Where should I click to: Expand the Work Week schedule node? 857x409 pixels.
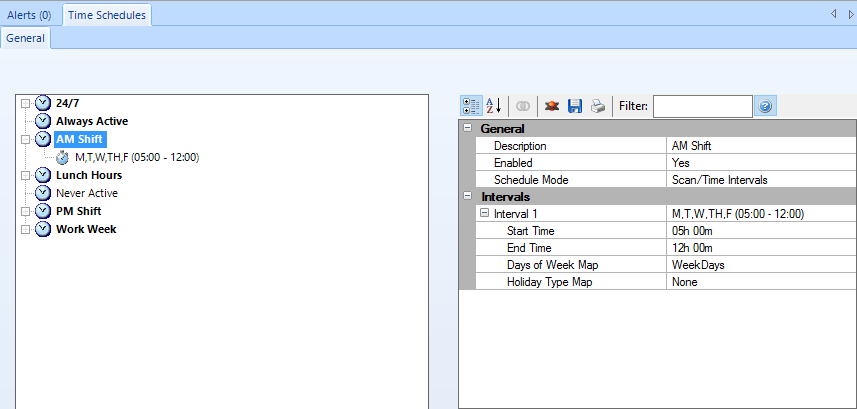25,230
